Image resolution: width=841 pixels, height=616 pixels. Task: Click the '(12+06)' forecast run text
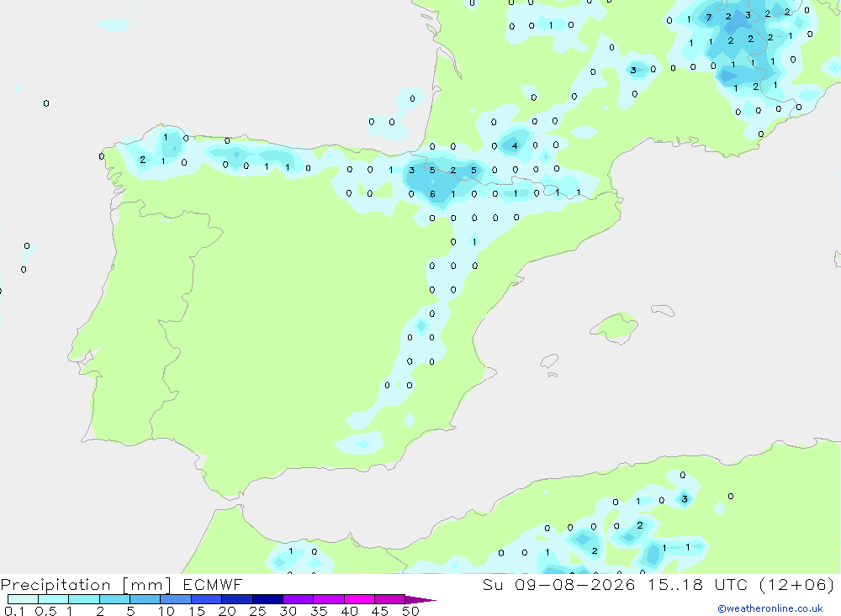click(797, 584)
